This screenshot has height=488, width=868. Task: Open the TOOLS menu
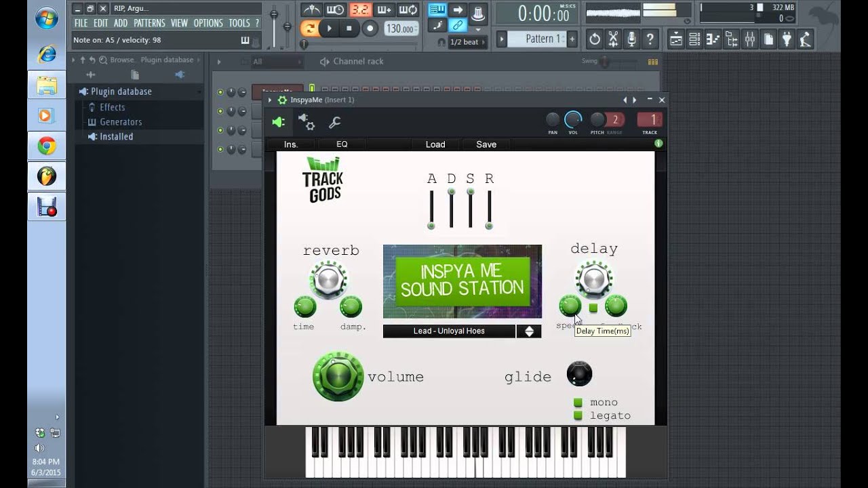[x=239, y=23]
